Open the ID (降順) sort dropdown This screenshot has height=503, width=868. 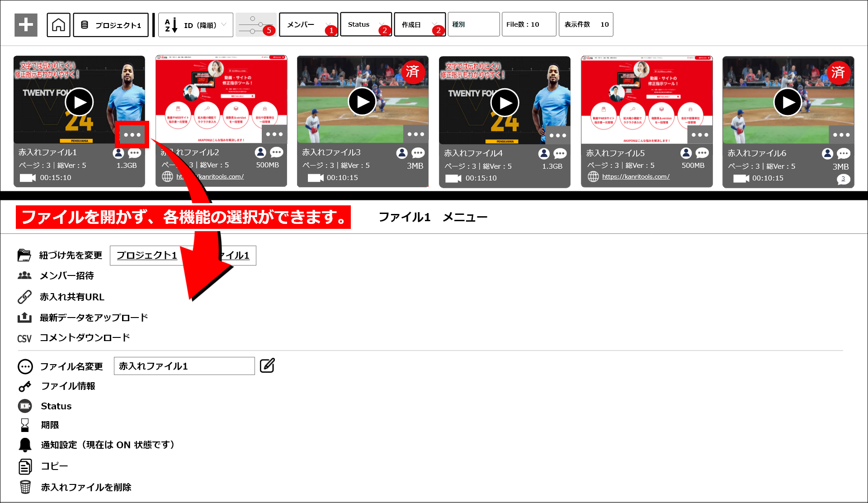(x=196, y=25)
